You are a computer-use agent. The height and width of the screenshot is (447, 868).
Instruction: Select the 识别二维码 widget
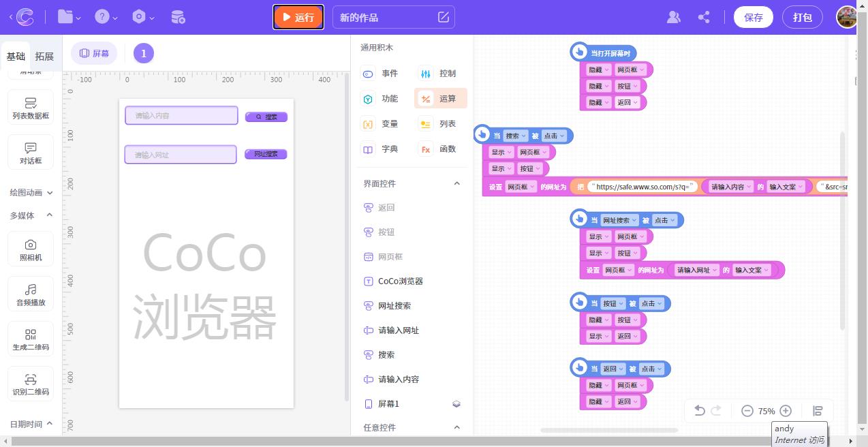31,384
